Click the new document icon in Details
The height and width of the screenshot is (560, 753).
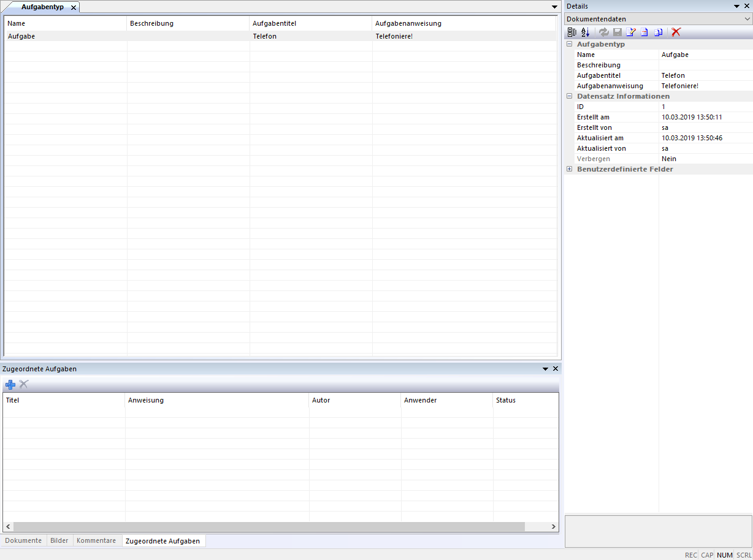click(644, 32)
